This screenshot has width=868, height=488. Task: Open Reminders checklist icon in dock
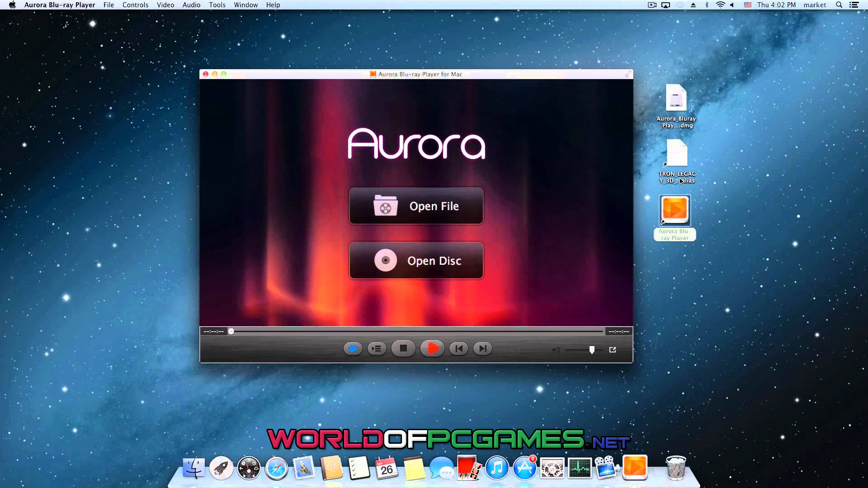[359, 468]
